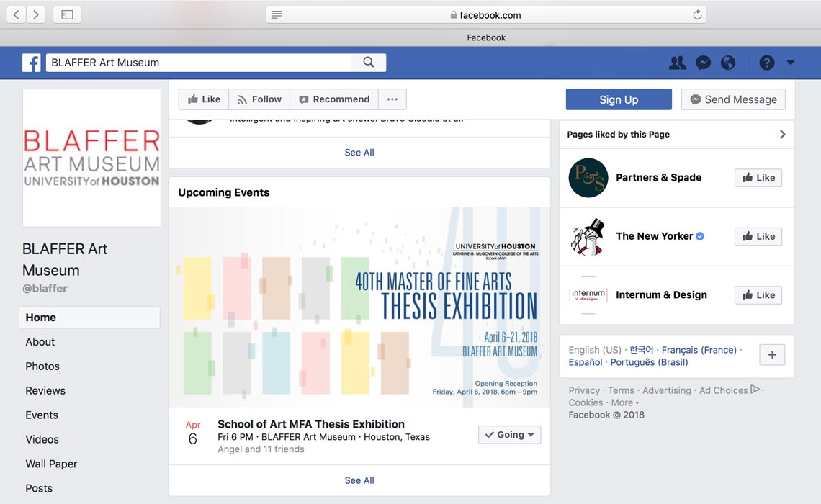Click the Upcoming Events heading
The height and width of the screenshot is (504, 821).
tap(223, 192)
